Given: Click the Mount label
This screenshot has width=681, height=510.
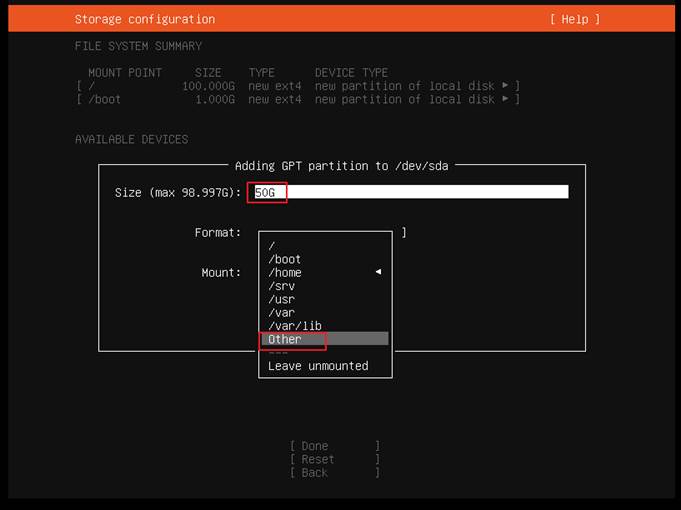Looking at the screenshot, I should (x=221, y=272).
